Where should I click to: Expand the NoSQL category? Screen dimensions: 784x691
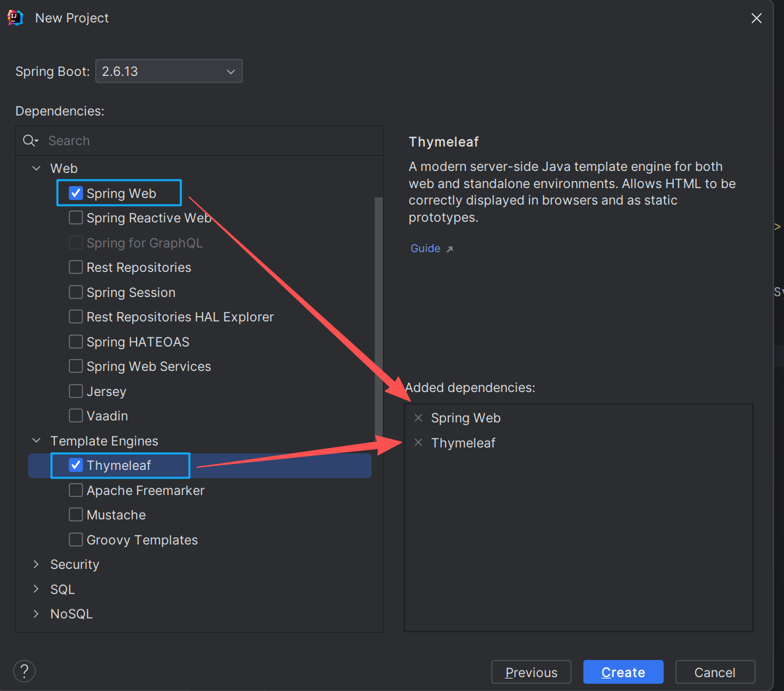point(36,614)
